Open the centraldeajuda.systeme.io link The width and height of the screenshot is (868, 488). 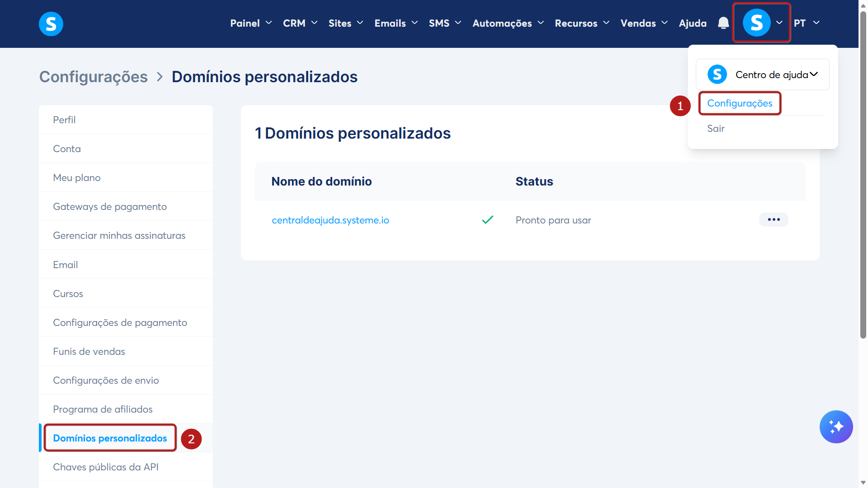tap(330, 220)
